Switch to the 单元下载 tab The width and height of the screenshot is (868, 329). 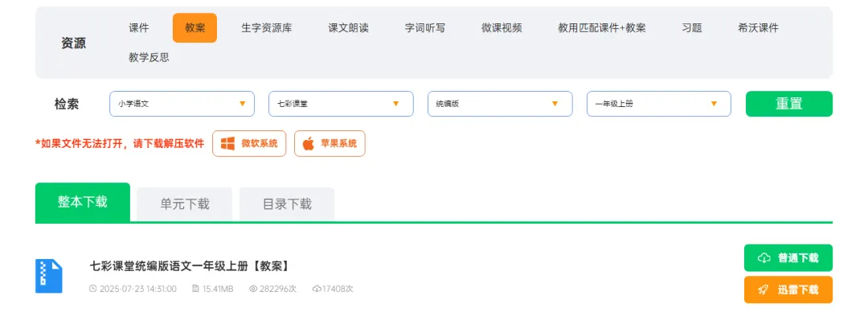(x=185, y=204)
